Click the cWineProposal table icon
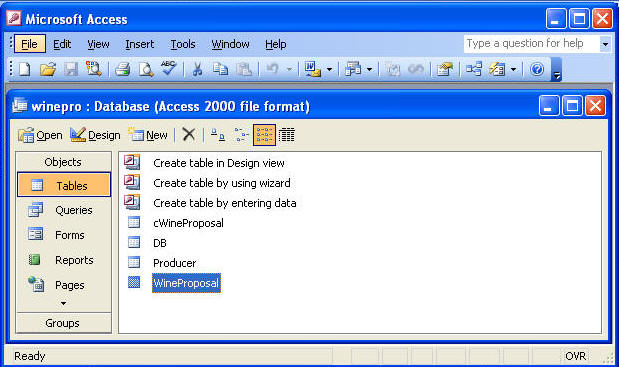The width and height of the screenshot is (619, 367). click(134, 222)
